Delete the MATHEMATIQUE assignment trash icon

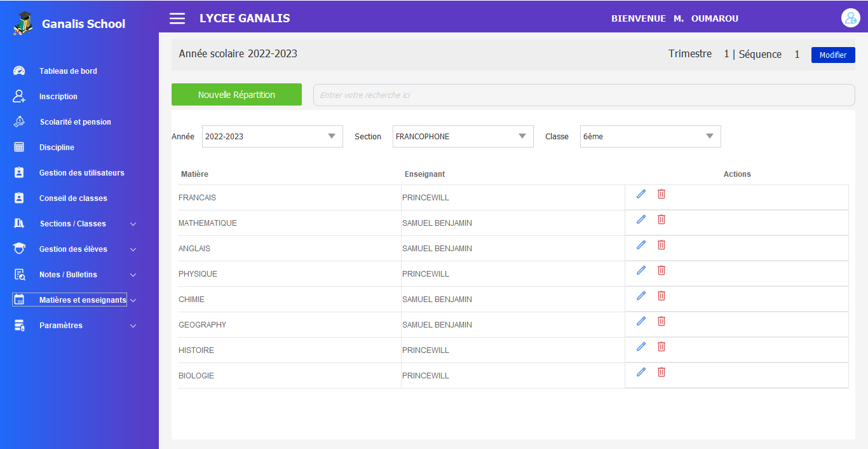click(661, 219)
